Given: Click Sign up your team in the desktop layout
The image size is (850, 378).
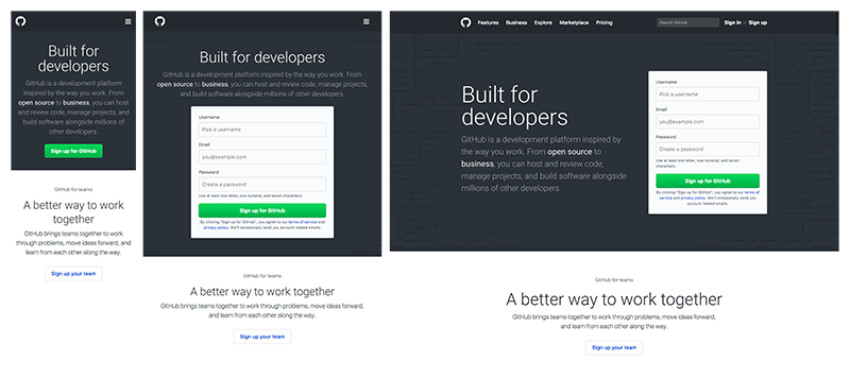Looking at the screenshot, I should point(614,347).
